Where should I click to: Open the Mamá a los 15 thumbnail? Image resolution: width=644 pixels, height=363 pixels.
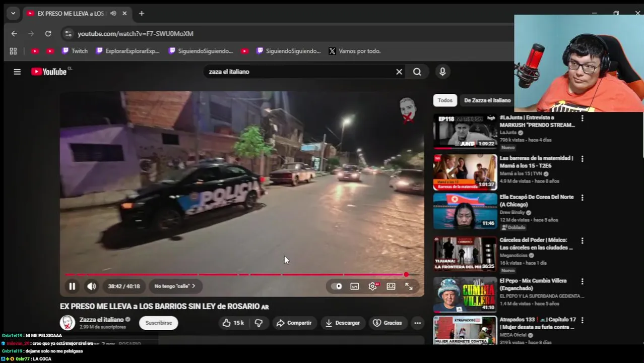pos(465,172)
